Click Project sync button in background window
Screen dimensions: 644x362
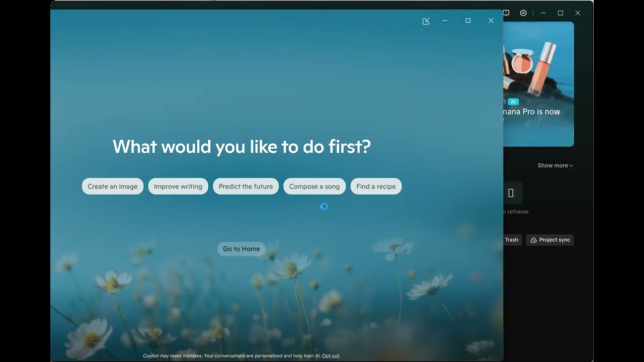point(550,240)
